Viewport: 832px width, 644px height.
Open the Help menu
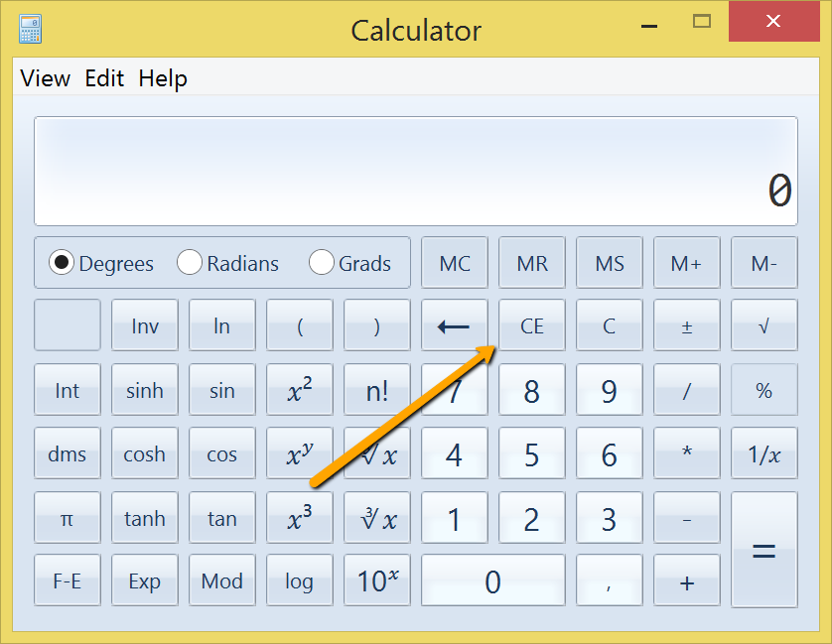click(163, 78)
